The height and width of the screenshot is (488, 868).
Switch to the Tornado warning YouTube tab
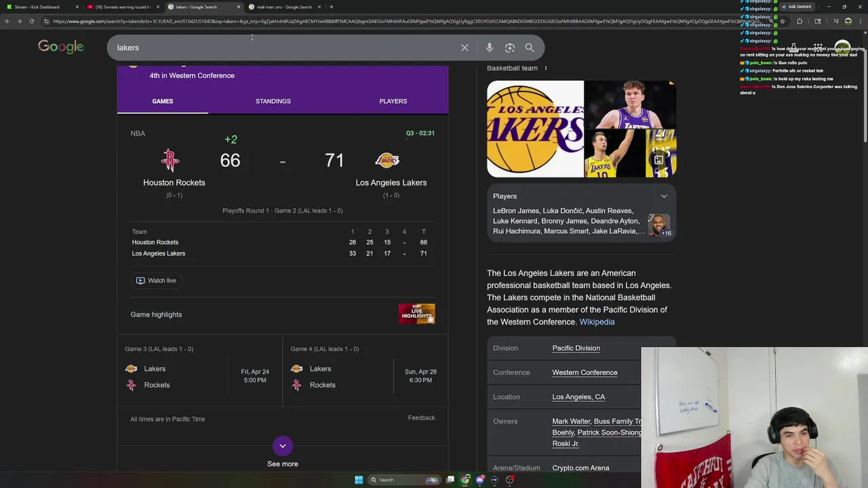[x=123, y=7]
